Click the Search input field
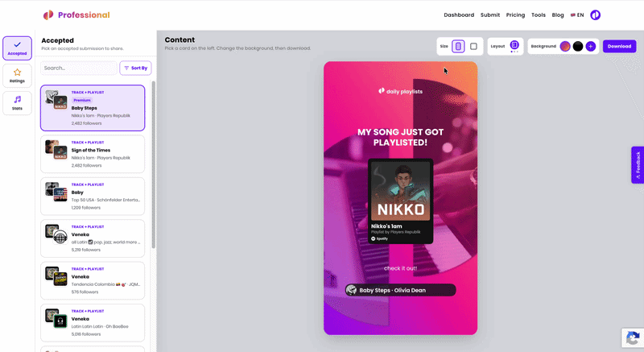Image resolution: width=644 pixels, height=352 pixels. (79, 68)
